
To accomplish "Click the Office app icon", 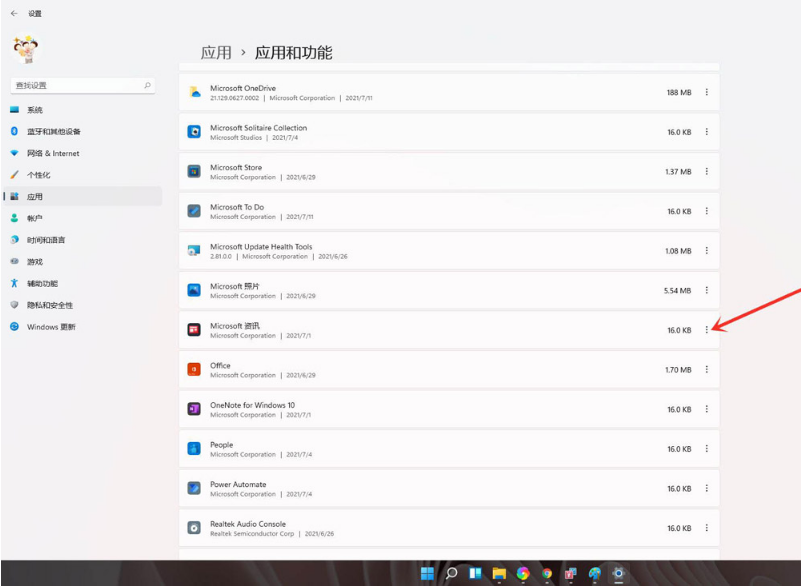I will tap(194, 369).
